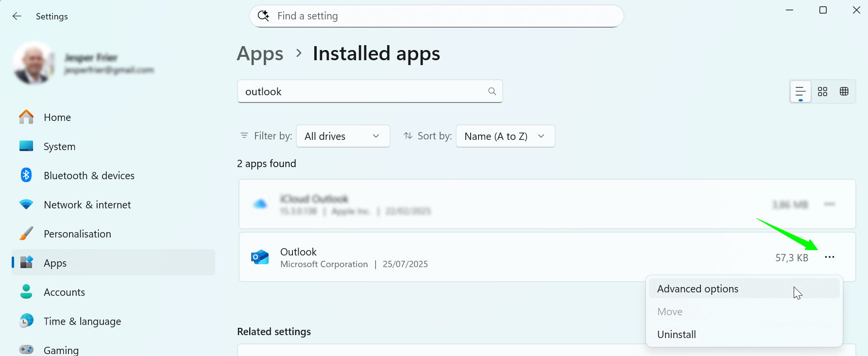This screenshot has width=868, height=356.
Task: Open the Filter by All drives dropdown
Action: pos(343,136)
